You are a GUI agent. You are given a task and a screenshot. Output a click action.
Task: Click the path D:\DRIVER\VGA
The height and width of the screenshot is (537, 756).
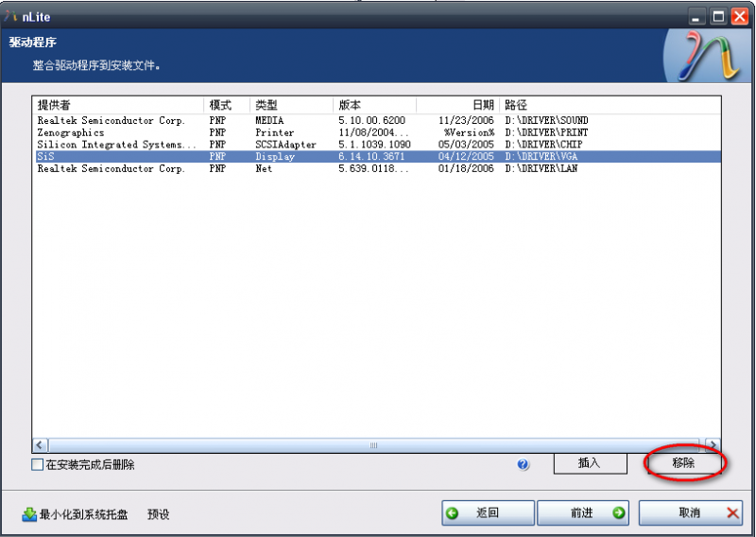(x=541, y=156)
